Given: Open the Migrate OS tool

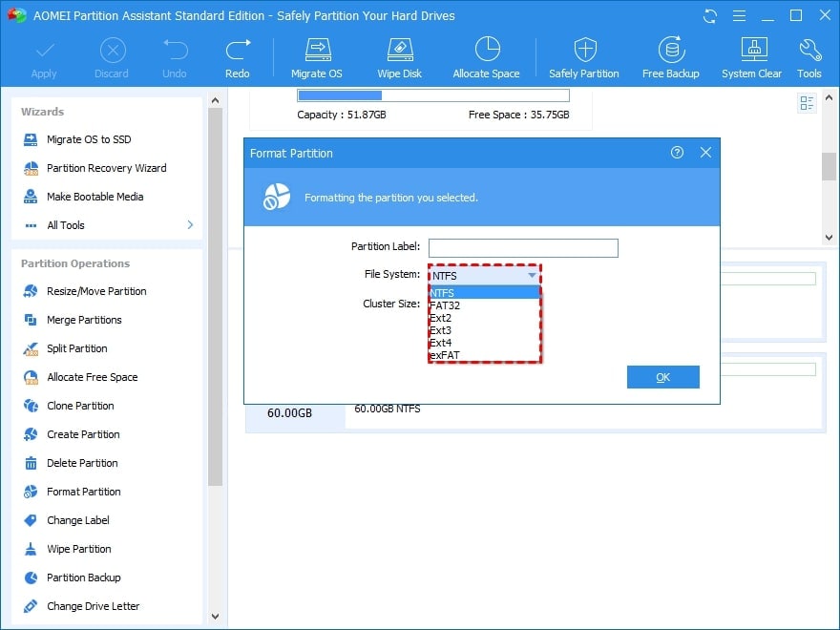Looking at the screenshot, I should [x=317, y=58].
